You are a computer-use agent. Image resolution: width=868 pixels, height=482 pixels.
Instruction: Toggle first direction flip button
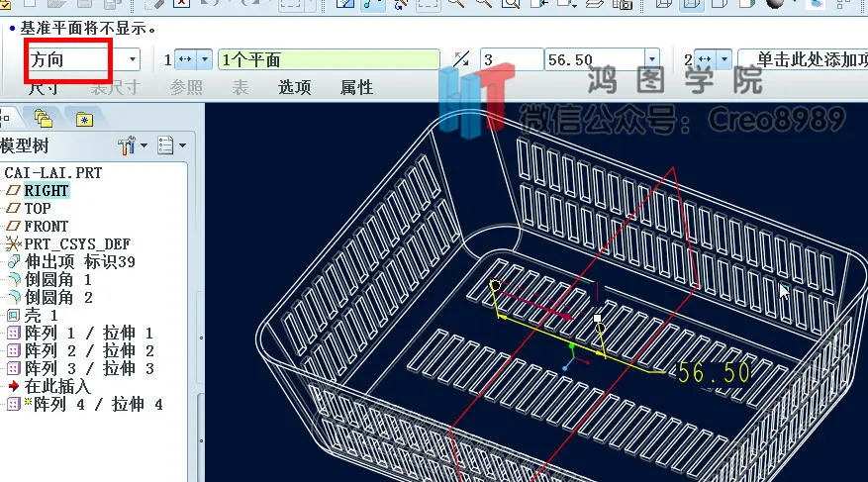(x=185, y=59)
